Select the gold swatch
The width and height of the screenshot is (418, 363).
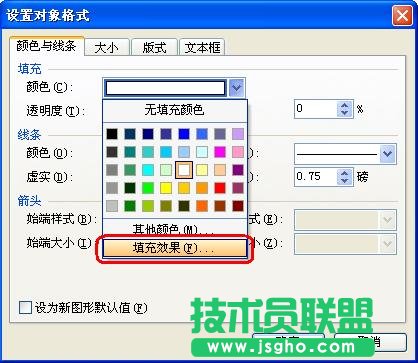pyautogui.click(x=184, y=188)
